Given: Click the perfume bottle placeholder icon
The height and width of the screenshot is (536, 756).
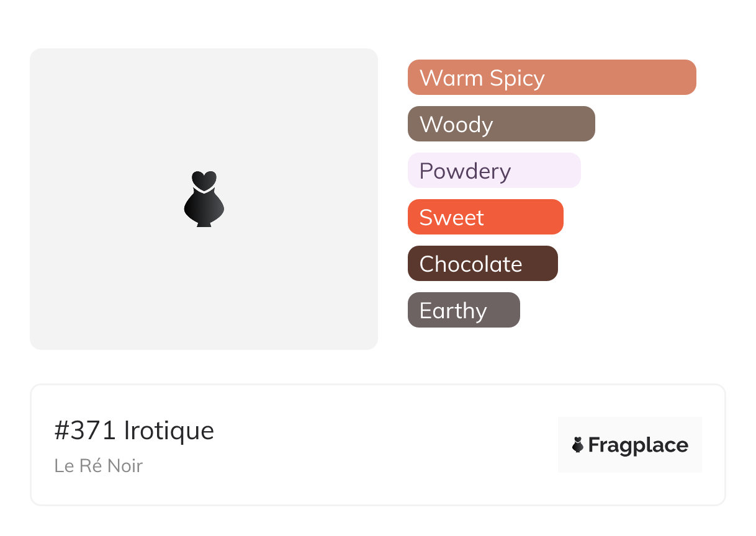Looking at the screenshot, I should (x=204, y=199).
